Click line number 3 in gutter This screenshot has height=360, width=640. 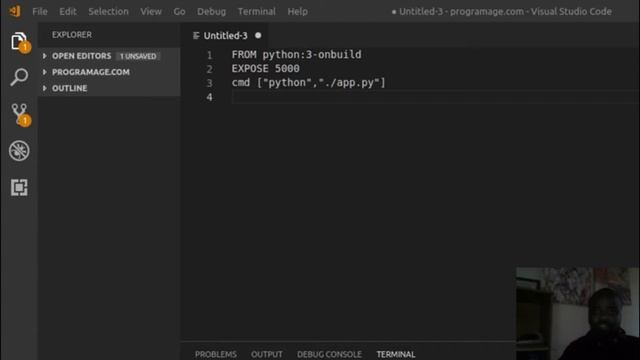pyautogui.click(x=209, y=83)
